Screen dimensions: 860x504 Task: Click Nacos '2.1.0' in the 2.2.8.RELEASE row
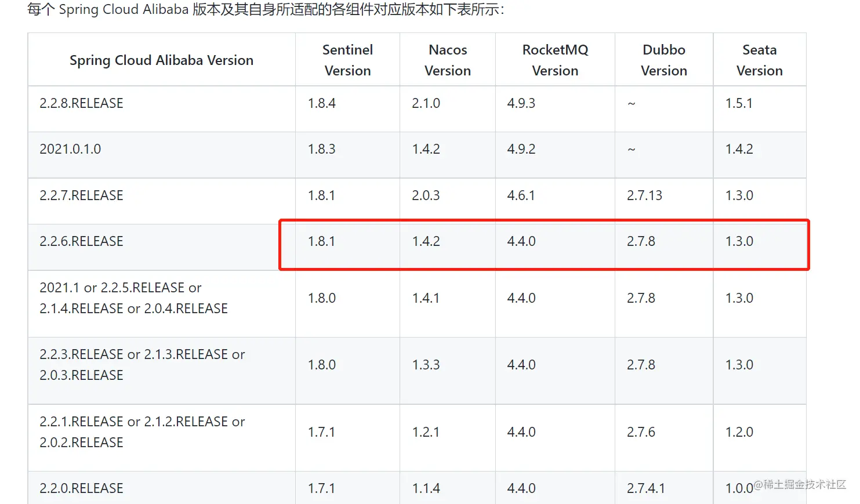coord(426,103)
